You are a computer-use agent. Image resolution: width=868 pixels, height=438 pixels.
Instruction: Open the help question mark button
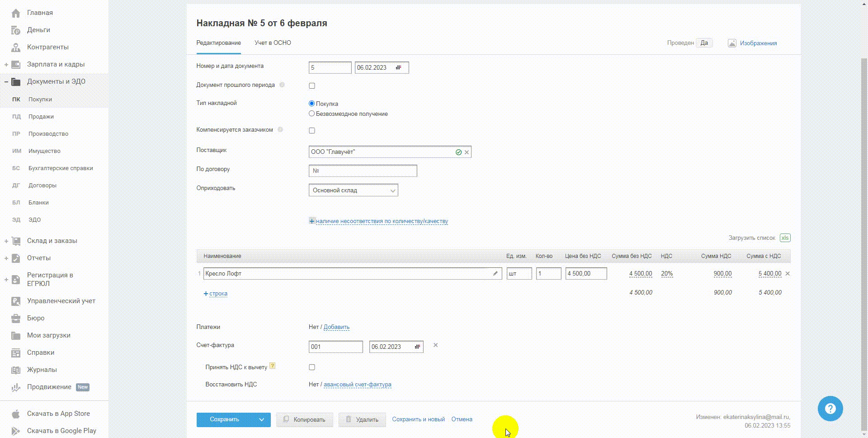830,409
